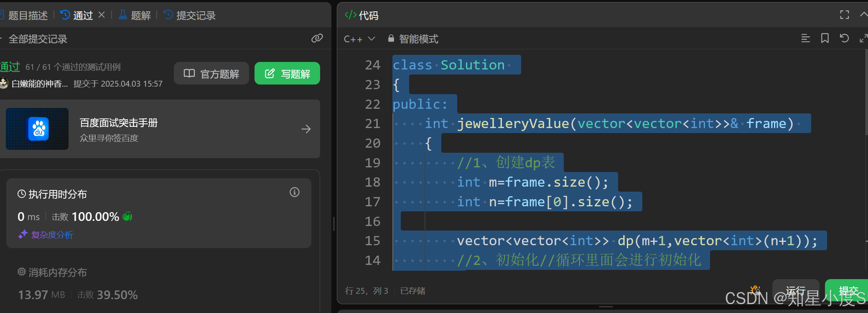Click the format code icon
Viewport: 868px width, 313px height.
tap(805, 38)
